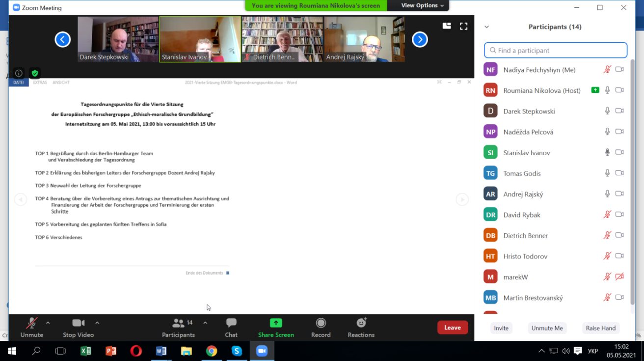Open the Chat panel
The image size is (644, 361).
231,327
